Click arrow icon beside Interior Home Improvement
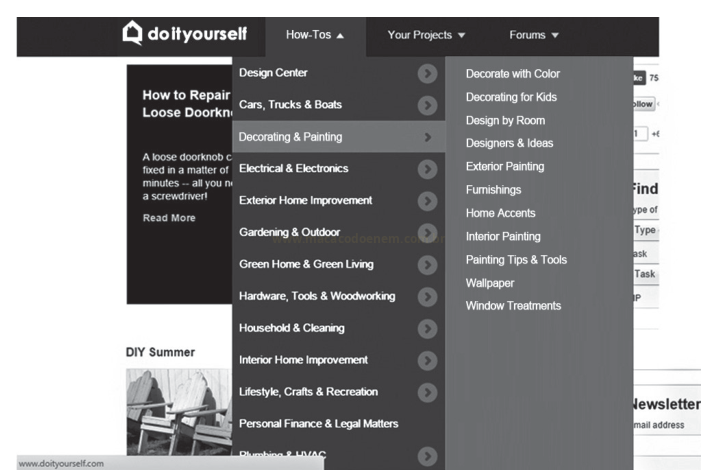This screenshot has height=476, width=717. (x=427, y=361)
